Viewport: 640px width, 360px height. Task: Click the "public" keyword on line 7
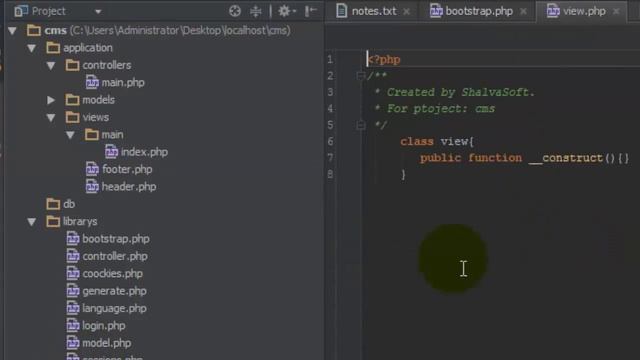click(x=440, y=158)
